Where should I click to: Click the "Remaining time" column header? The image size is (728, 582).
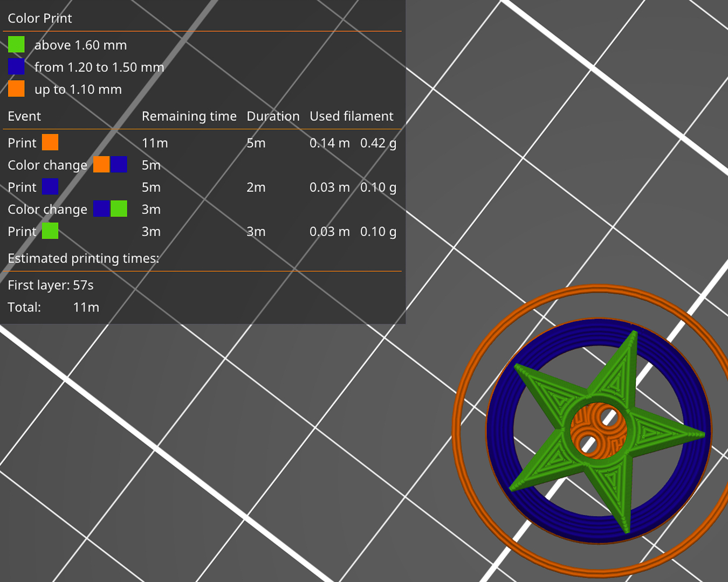click(189, 116)
